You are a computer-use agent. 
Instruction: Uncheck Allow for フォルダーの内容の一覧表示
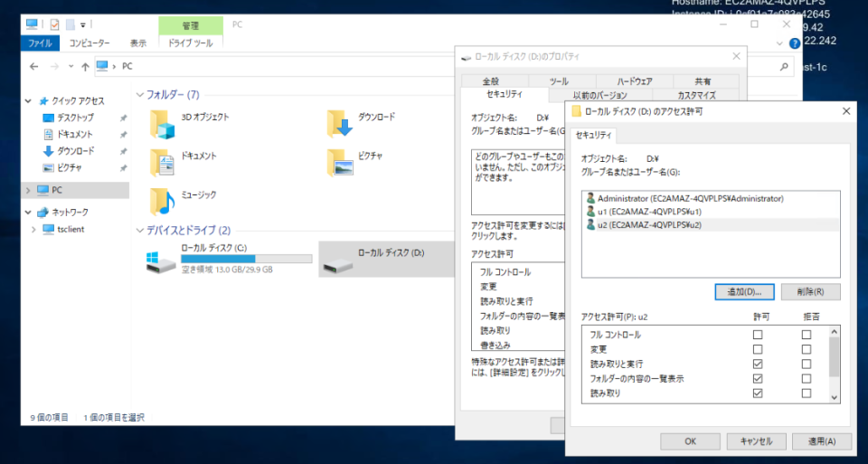pos(758,379)
